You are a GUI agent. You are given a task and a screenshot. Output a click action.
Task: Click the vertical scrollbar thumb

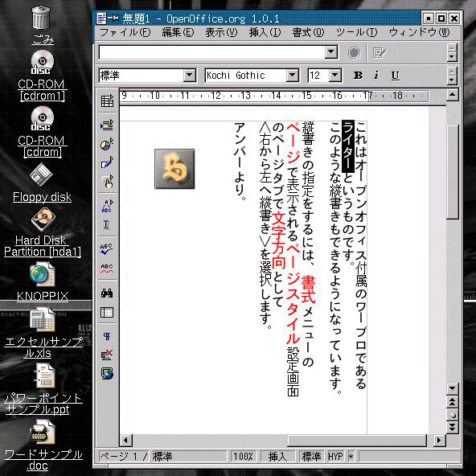click(x=453, y=172)
